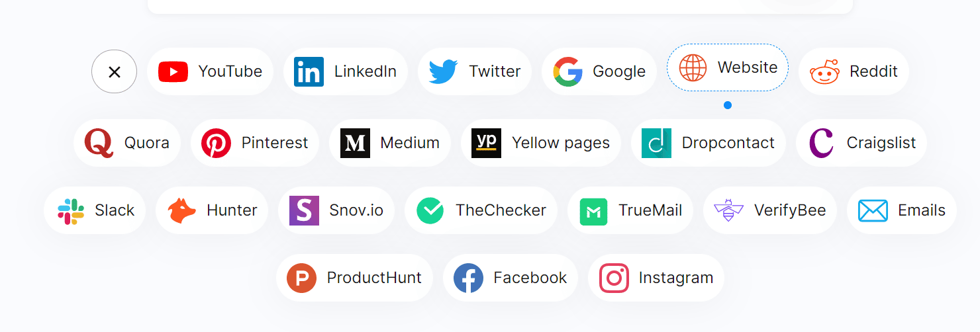Select the Slack logo icon
Image resolution: width=980 pixels, height=332 pixels.
70,210
